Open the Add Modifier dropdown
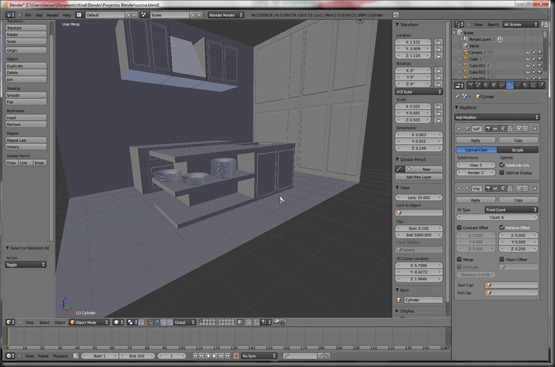Image resolution: width=555 pixels, height=367 pixels. 497,117
